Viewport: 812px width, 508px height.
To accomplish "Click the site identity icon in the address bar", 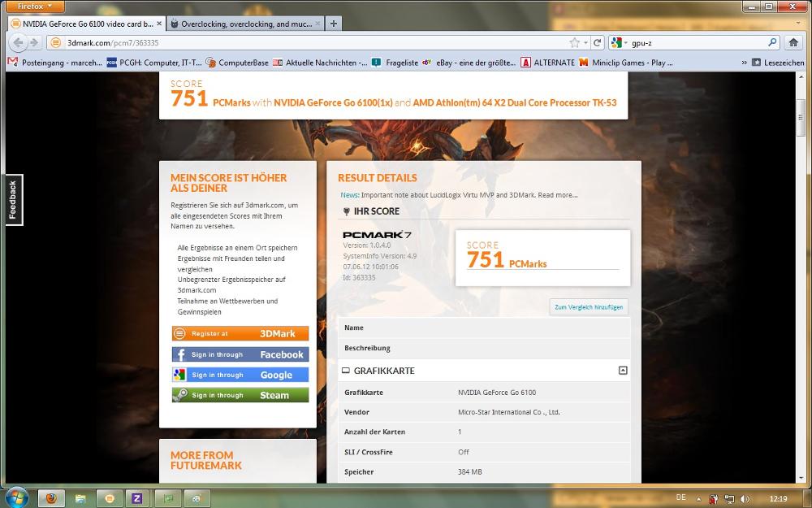I will pyautogui.click(x=56, y=42).
